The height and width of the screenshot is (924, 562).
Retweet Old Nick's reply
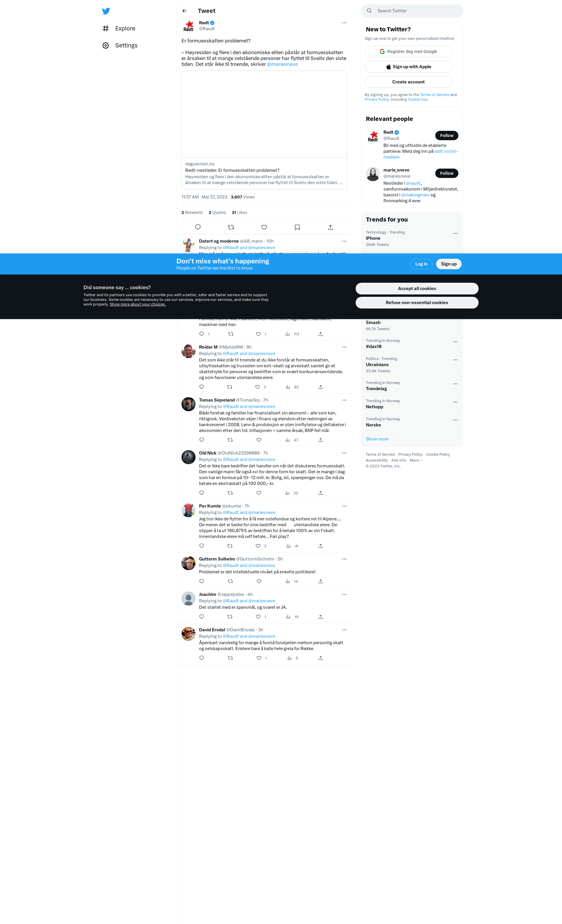(230, 493)
